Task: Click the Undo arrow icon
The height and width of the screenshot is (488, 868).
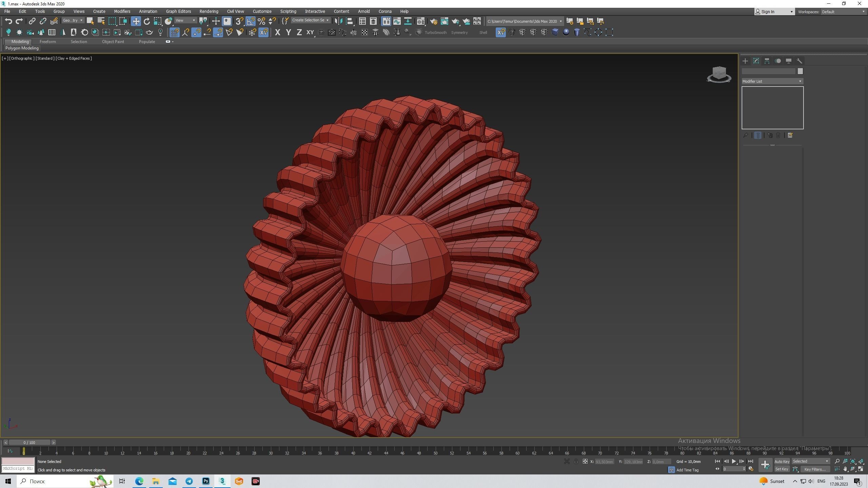Action: click(x=8, y=21)
